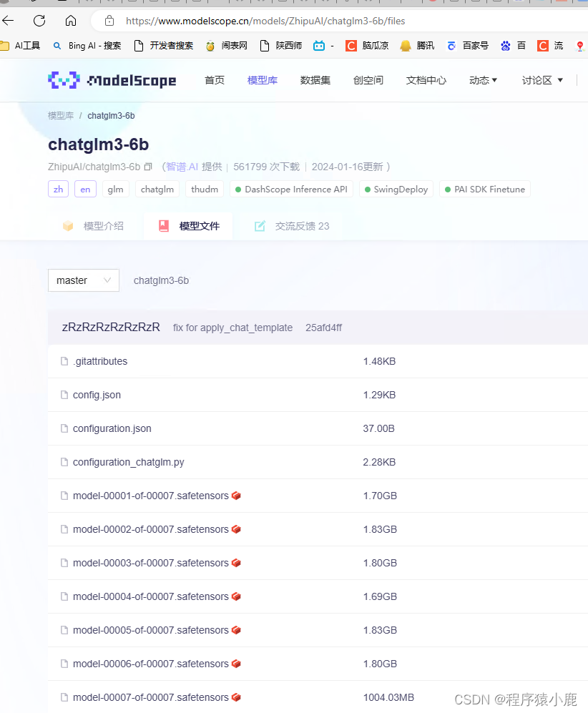Click the ModelScope logo
The height and width of the screenshot is (713, 588).
(112, 80)
